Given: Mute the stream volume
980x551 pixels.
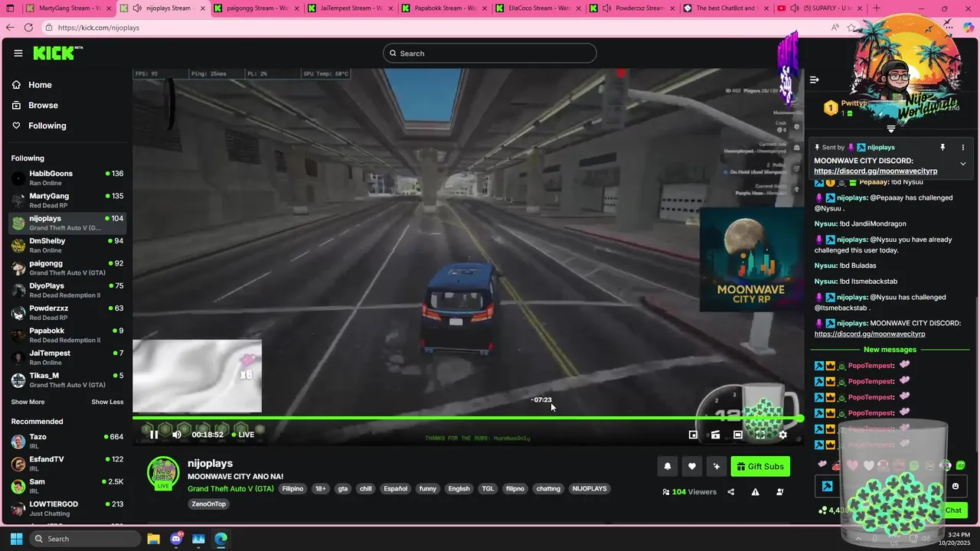Looking at the screenshot, I should (177, 435).
